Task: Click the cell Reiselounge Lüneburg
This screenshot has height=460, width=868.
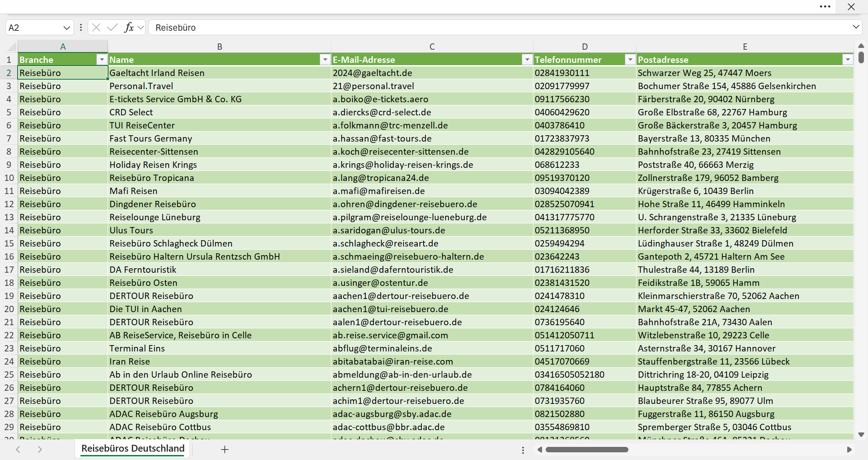Action: 220,217
